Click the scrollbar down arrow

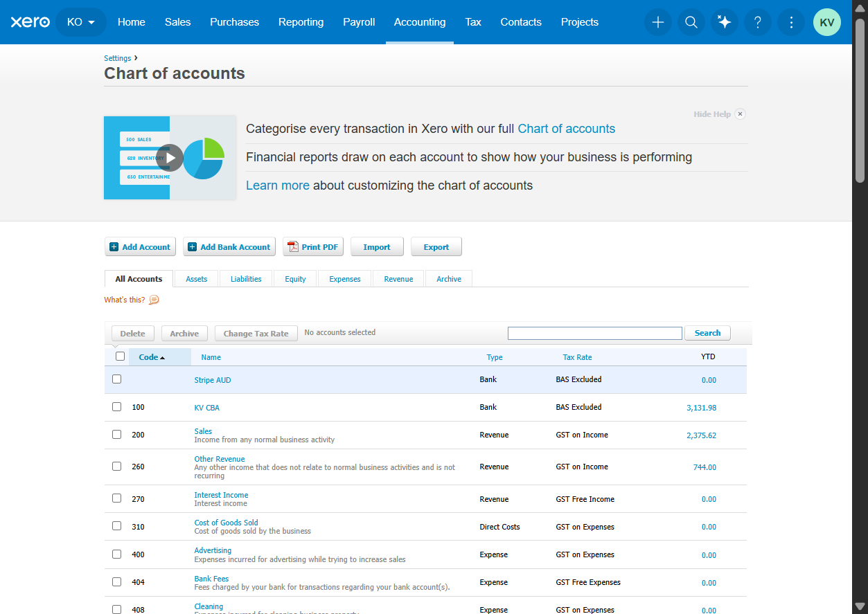[860, 606]
